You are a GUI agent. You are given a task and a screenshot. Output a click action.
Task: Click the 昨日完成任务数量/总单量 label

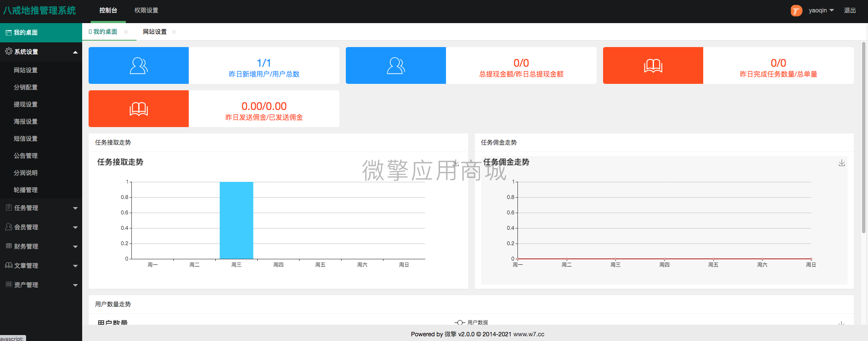click(x=779, y=74)
